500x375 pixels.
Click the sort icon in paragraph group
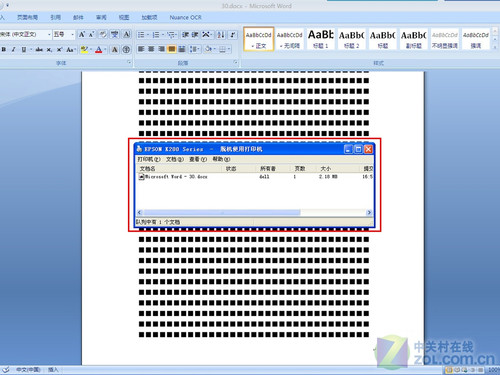tap(221, 35)
